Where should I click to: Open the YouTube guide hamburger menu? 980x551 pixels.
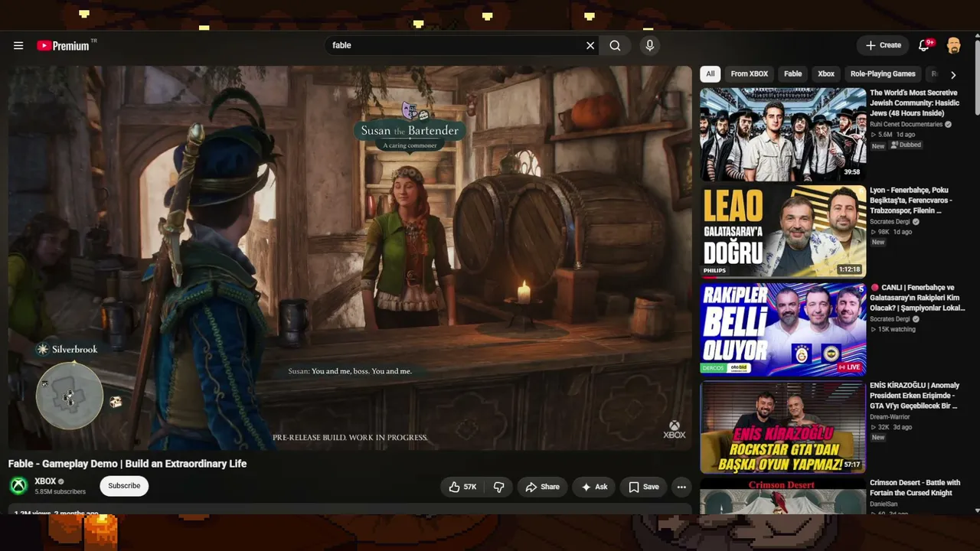[x=18, y=46]
